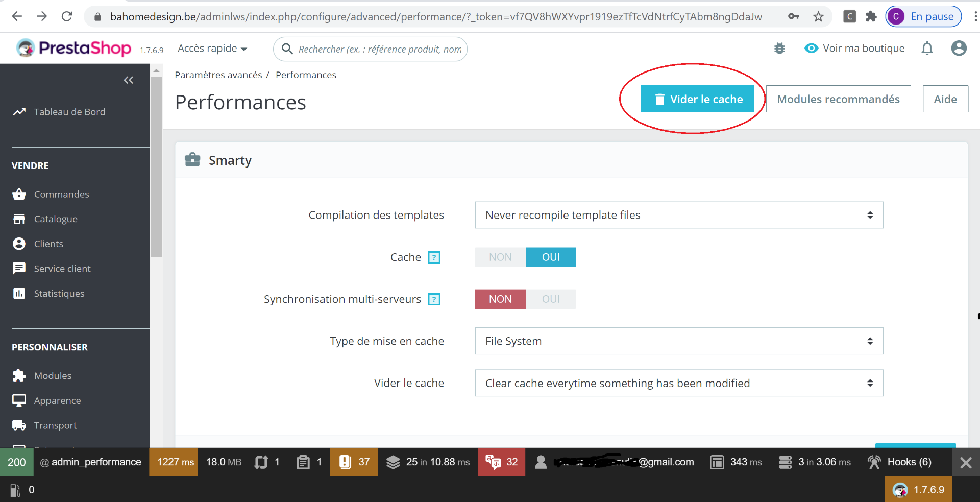Screen dimensions: 980x502
Task: Expand the Accès rapide menu
Action: [212, 49]
